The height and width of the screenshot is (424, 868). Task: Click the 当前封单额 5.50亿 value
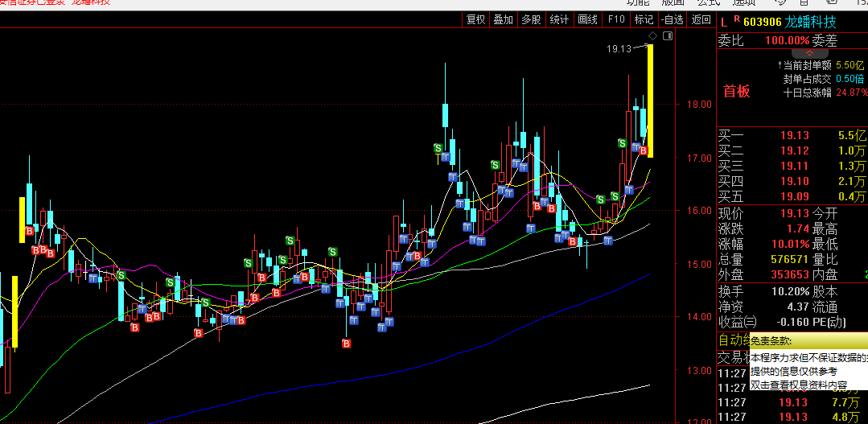849,64
